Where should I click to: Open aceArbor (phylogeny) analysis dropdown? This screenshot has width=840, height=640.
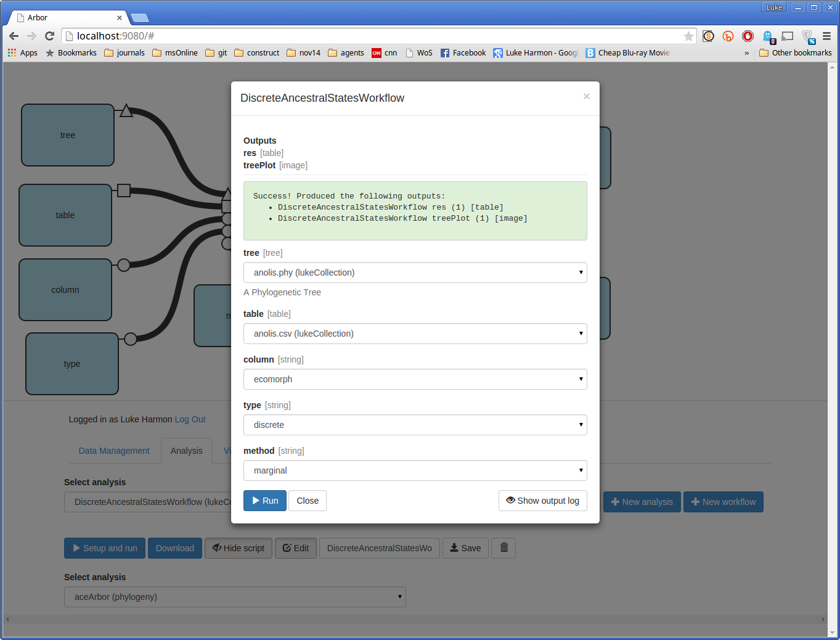[235, 597]
